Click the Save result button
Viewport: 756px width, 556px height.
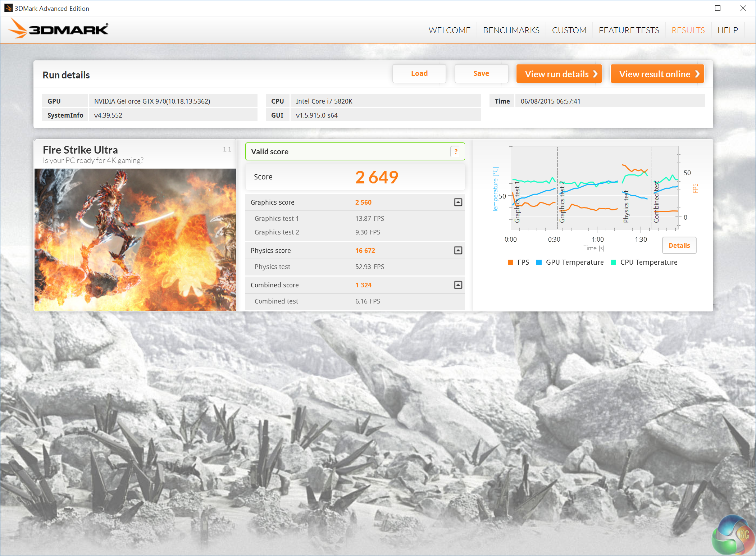coord(481,74)
